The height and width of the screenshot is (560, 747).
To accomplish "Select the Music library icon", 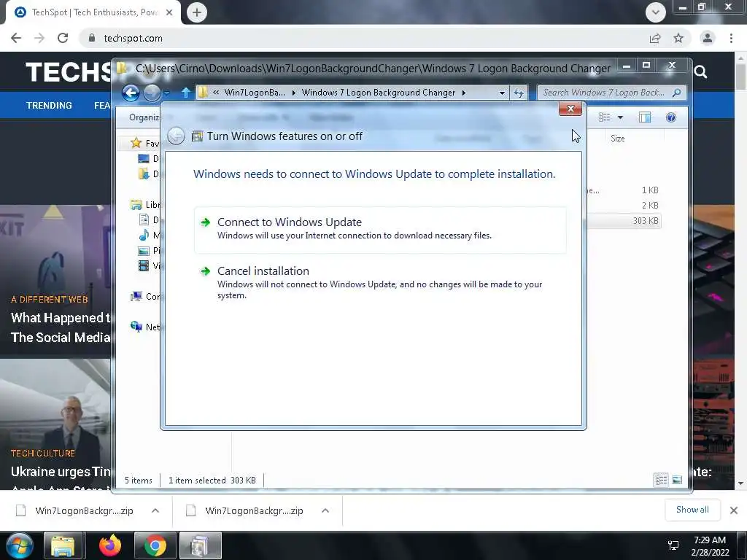I will coord(144,236).
